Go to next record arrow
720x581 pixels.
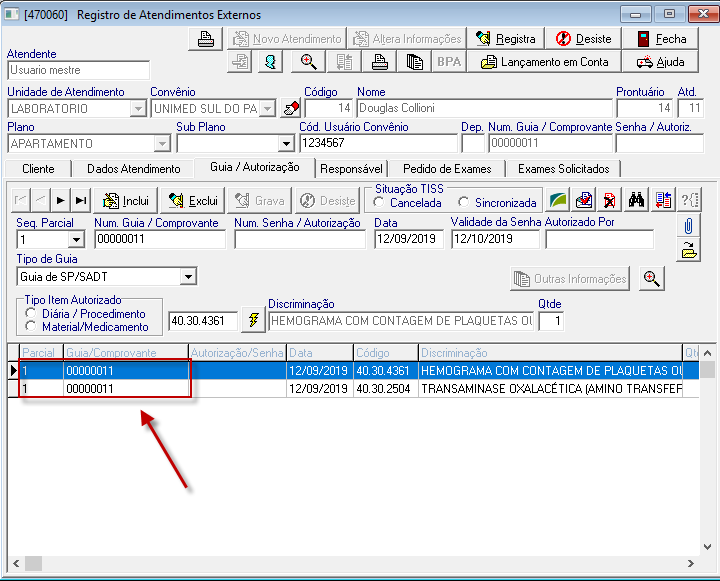click(x=61, y=200)
